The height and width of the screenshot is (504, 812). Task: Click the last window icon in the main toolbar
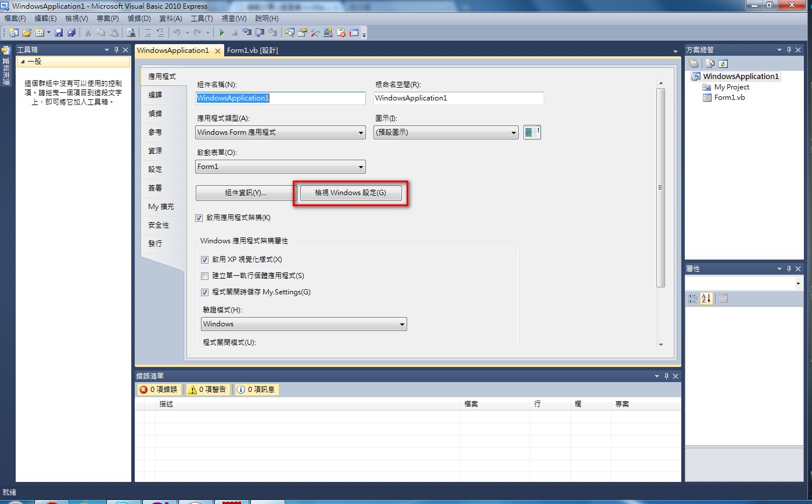tap(354, 33)
